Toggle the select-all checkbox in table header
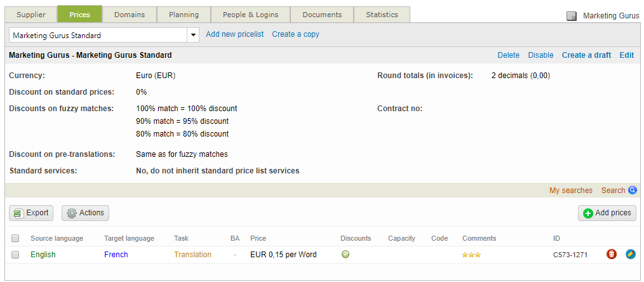Screen dimensions: 644x282 pyautogui.click(x=15, y=239)
